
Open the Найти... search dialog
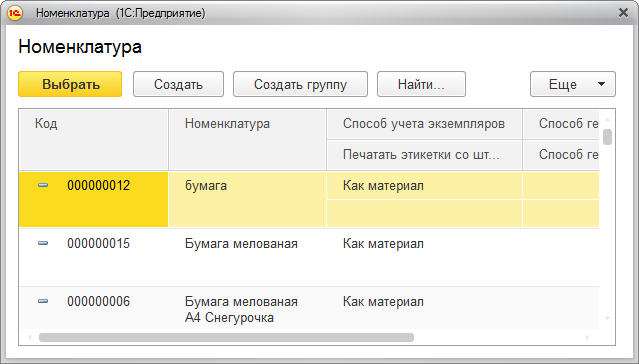point(421,84)
